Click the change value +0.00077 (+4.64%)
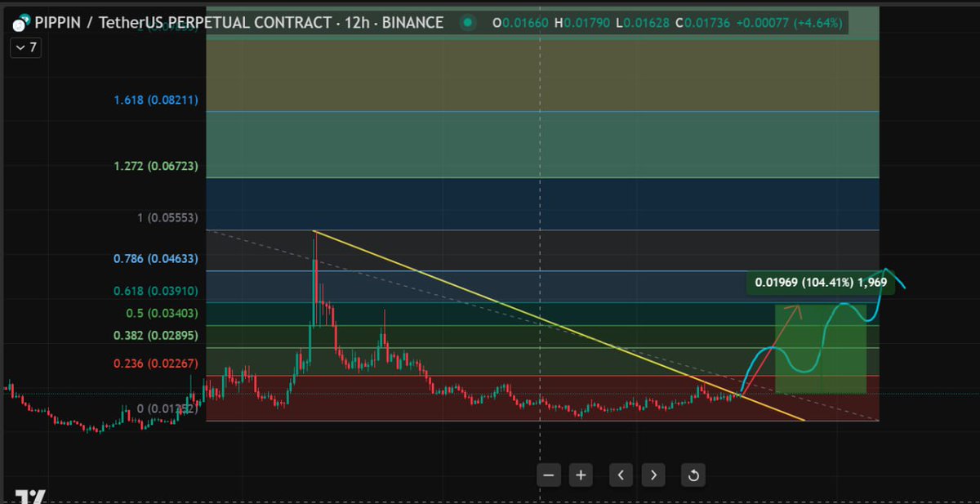Viewport: 980px width, 504px height. tap(789, 23)
